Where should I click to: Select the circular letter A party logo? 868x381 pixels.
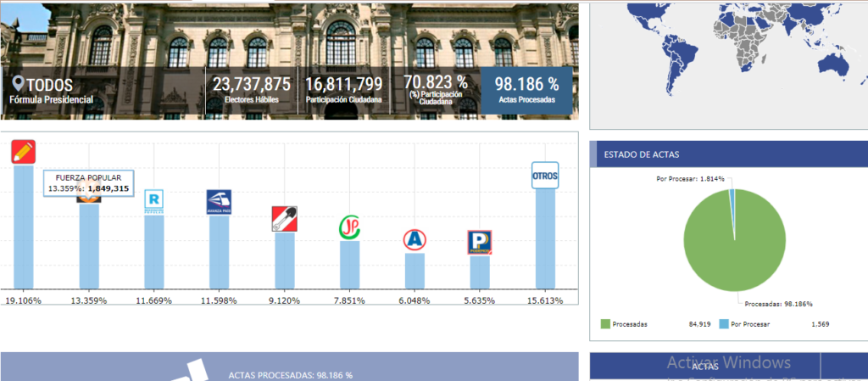point(415,240)
